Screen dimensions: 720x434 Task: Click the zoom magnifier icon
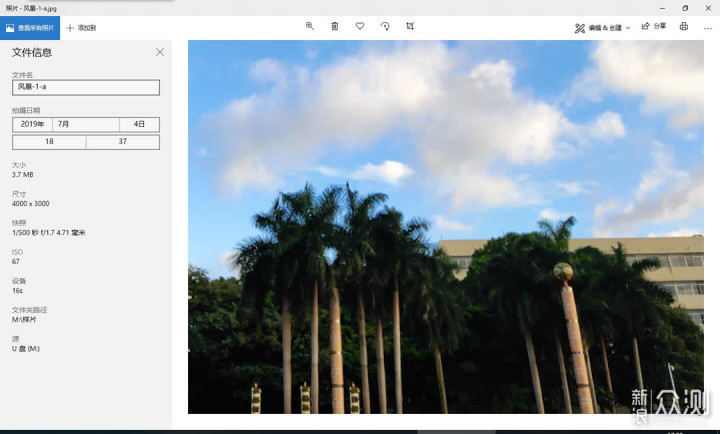click(309, 26)
